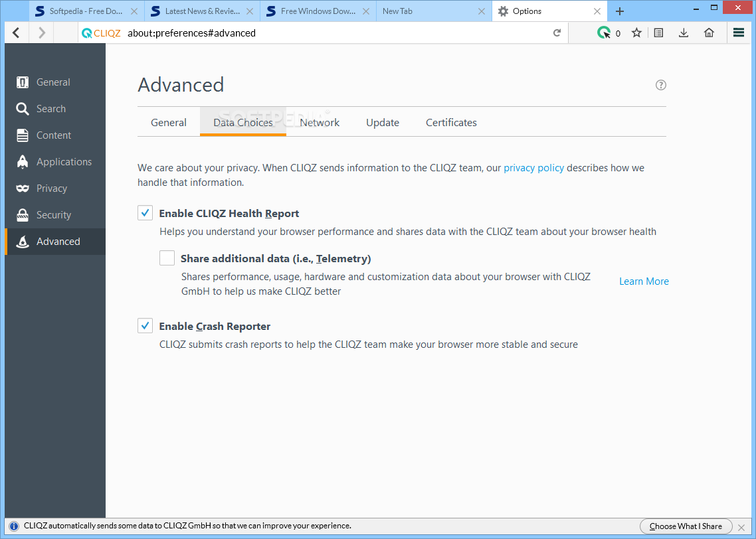Viewport: 756px width, 539px height.
Task: Select the Data Choices sub-tab
Action: (243, 122)
